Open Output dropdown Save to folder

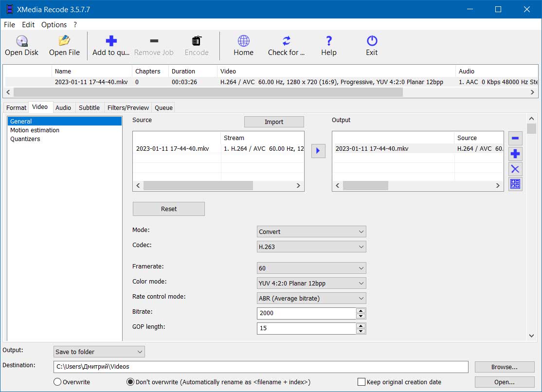(x=99, y=352)
